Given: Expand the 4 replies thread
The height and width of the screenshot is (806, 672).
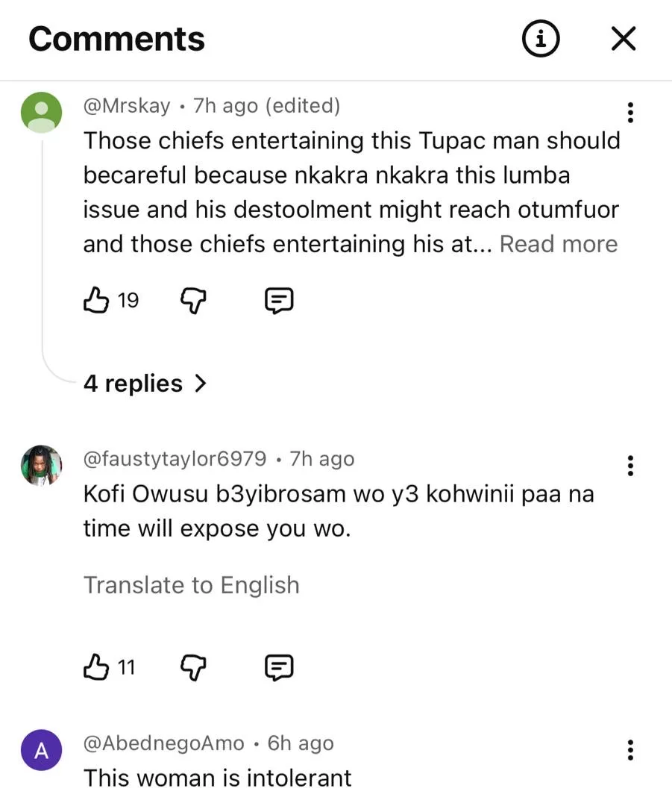Looking at the screenshot, I should (145, 384).
